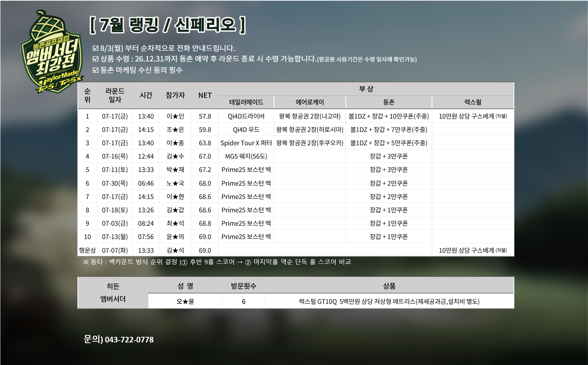The height and width of the screenshot is (365, 588).
Task: Select participant name '이★인'
Action: [175, 116]
